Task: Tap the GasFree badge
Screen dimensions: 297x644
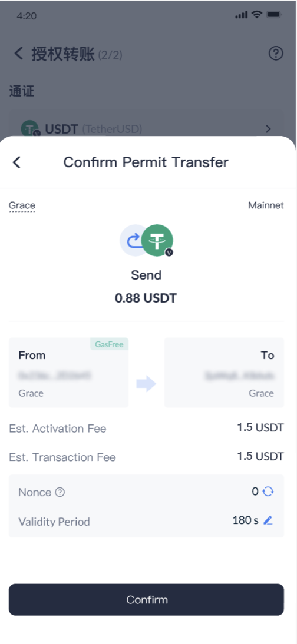Action: click(110, 344)
